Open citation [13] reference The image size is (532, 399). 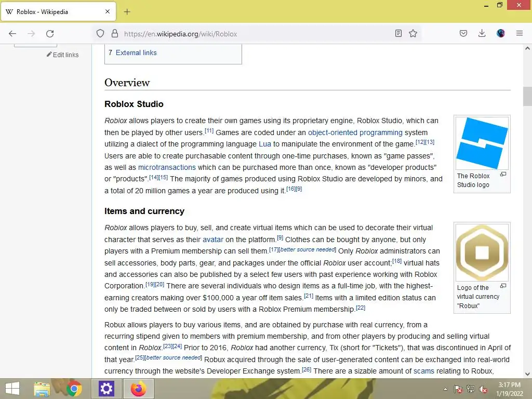point(430,142)
